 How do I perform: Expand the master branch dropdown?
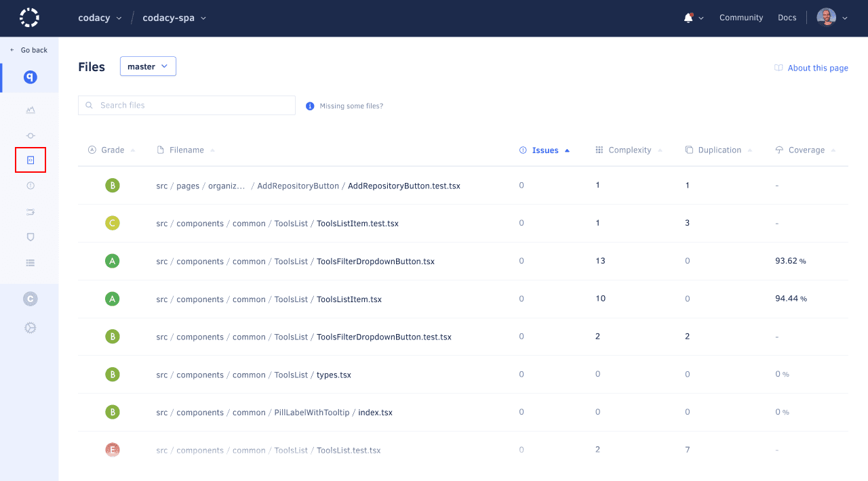tap(148, 66)
